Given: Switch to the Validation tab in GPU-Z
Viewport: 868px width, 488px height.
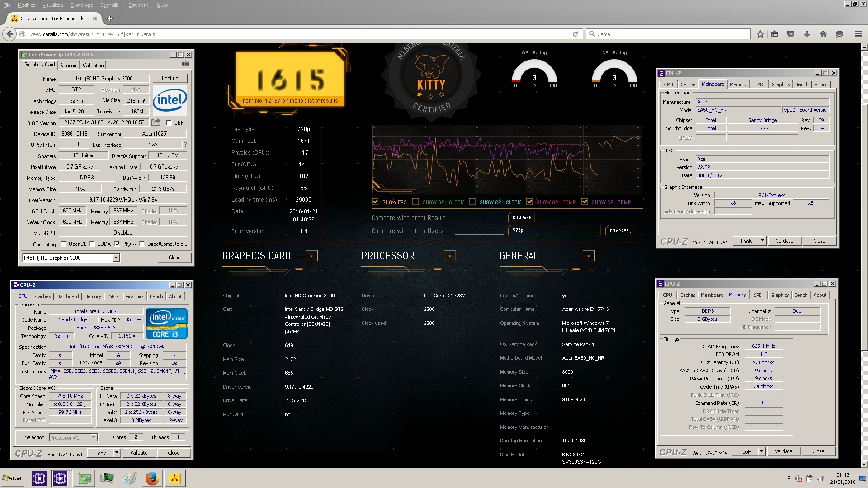Looking at the screenshot, I should point(93,66).
